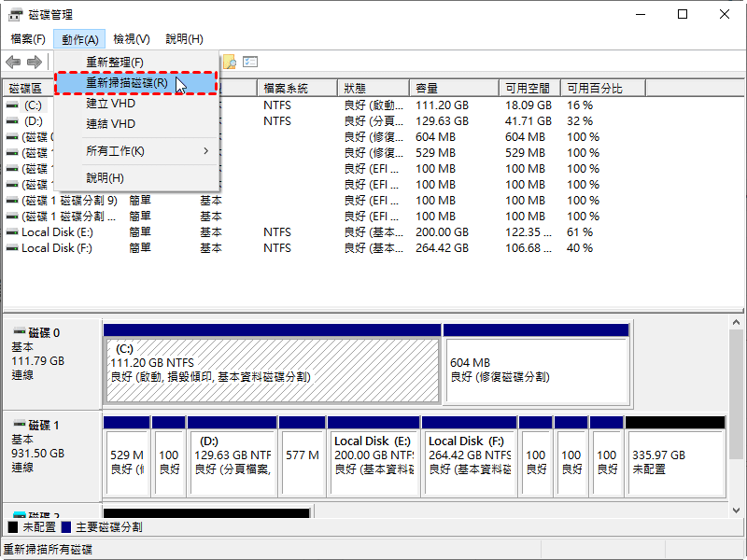747x560 pixels.
Task: Select the 335.97 GB 未配置 unallocated block
Action: pos(675,456)
